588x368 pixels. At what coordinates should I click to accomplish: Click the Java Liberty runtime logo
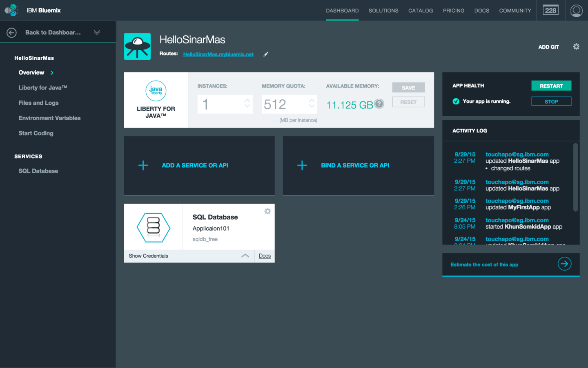[156, 91]
